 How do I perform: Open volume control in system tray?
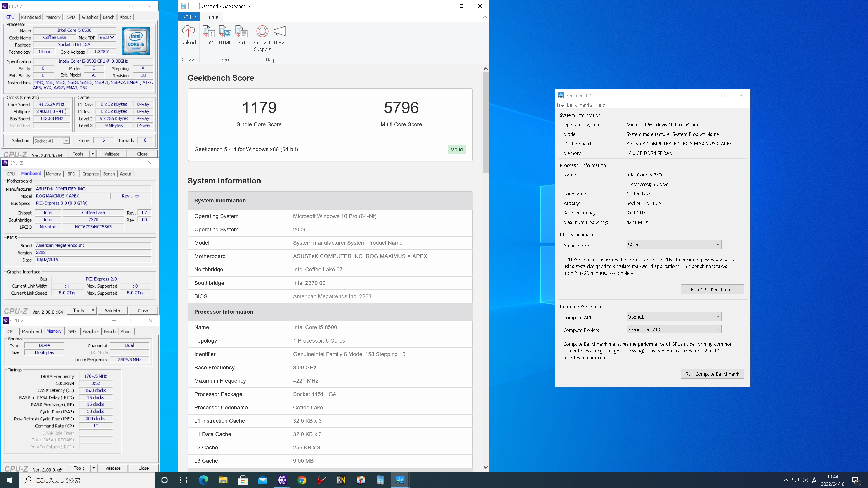tap(805, 480)
